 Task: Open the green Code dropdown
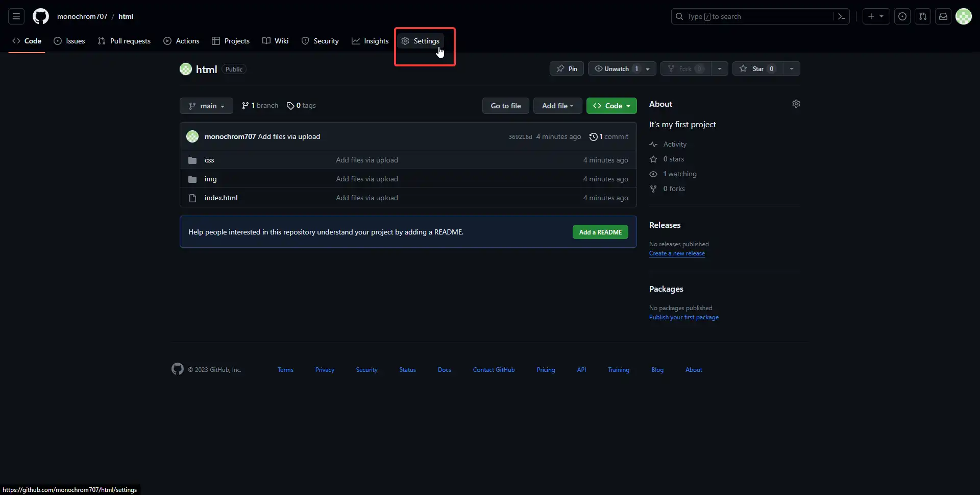coord(611,106)
